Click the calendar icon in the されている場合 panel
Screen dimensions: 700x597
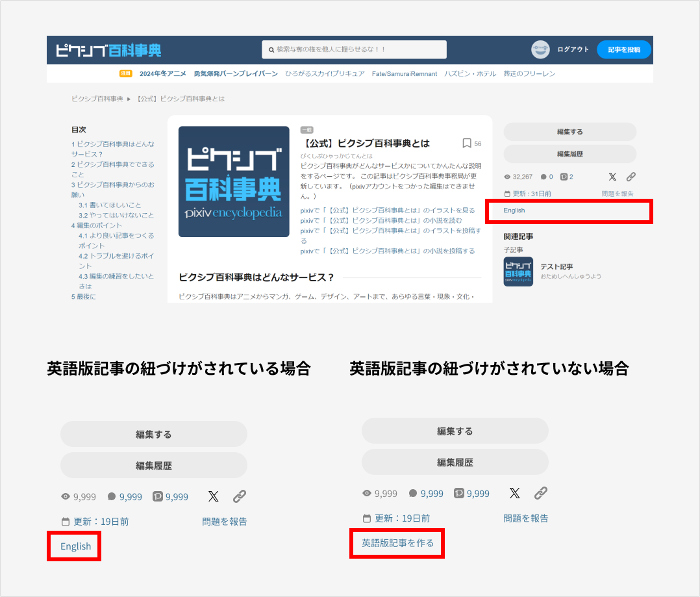[x=66, y=522]
